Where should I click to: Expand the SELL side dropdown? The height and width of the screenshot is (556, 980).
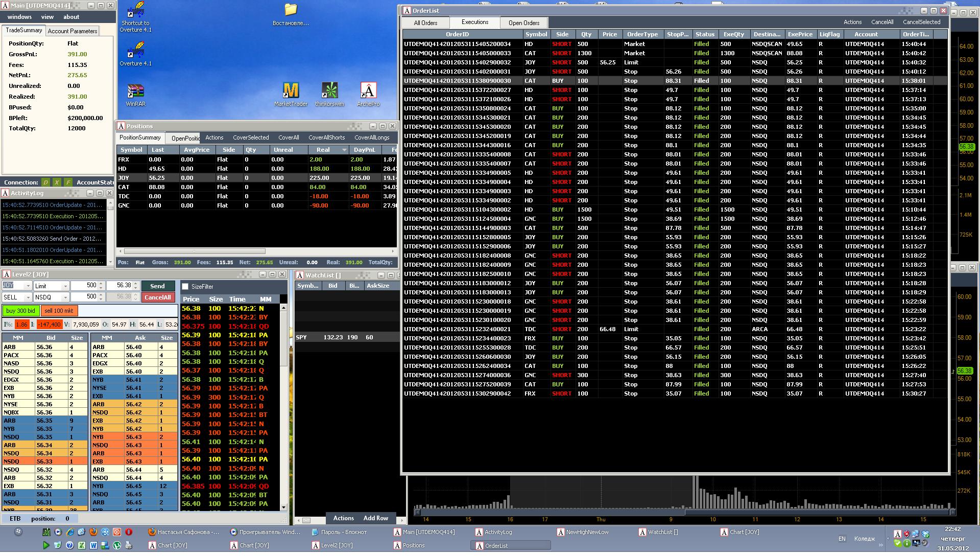click(17, 297)
